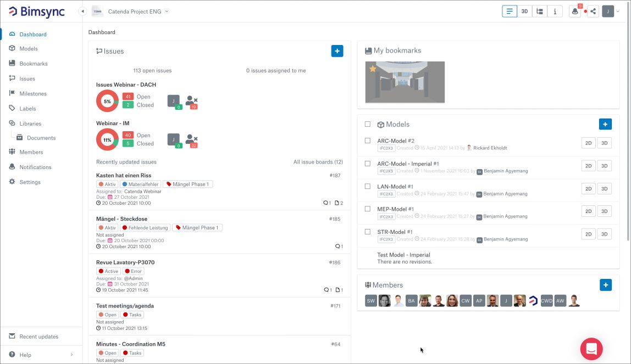The image size is (631, 364).
Task: Open the Issues Webinar - DACH board
Action: (x=126, y=85)
